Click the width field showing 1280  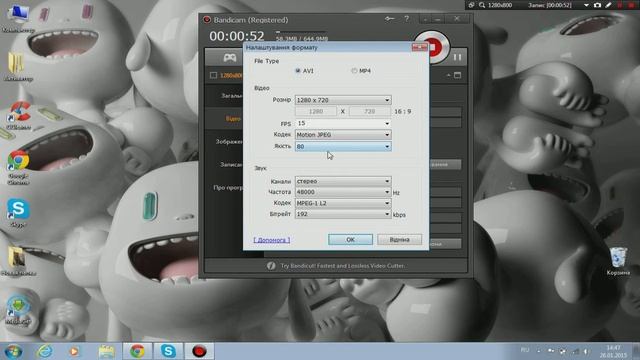pos(316,111)
